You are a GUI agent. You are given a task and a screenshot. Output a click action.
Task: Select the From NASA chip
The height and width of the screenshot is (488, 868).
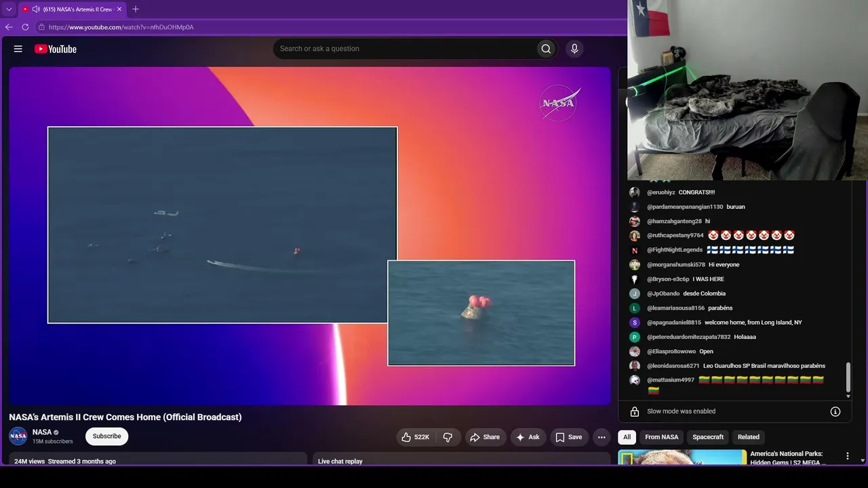(x=661, y=437)
